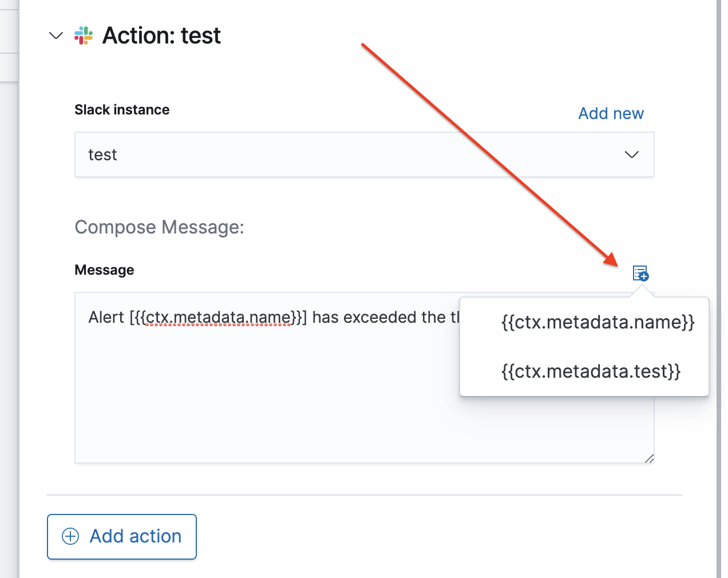Screen dimensions: 728x578
Task: Click the Add action button
Action: pos(122,537)
